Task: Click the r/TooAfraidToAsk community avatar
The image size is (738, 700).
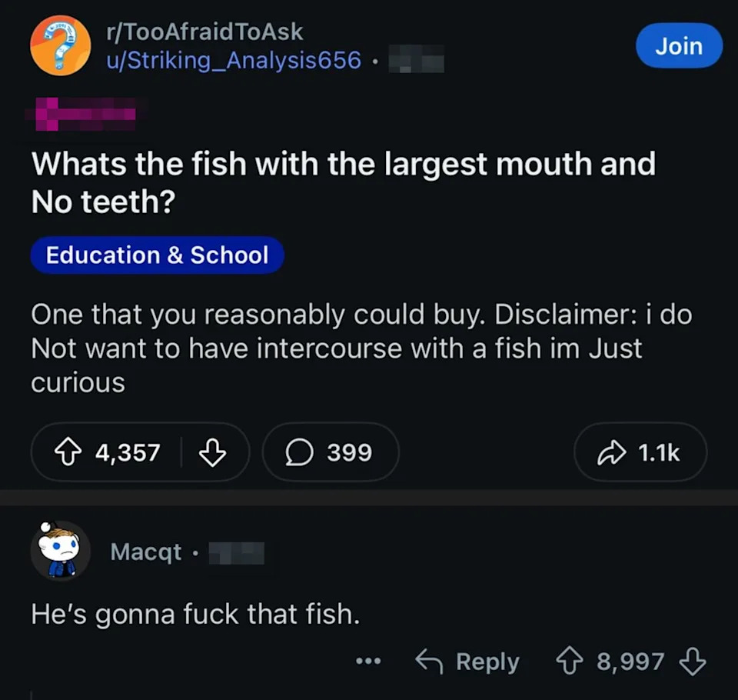Action: pyautogui.click(x=60, y=45)
